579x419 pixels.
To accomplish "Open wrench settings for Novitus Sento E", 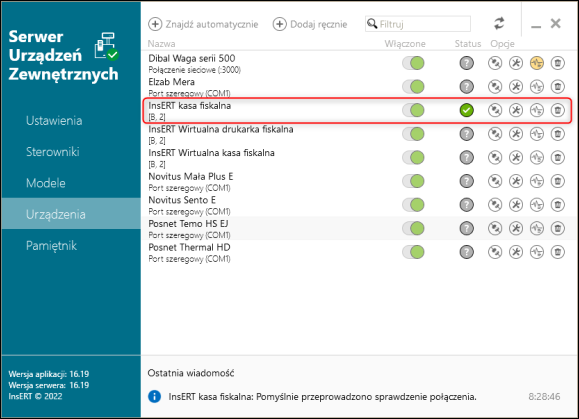I will pyautogui.click(x=516, y=205).
